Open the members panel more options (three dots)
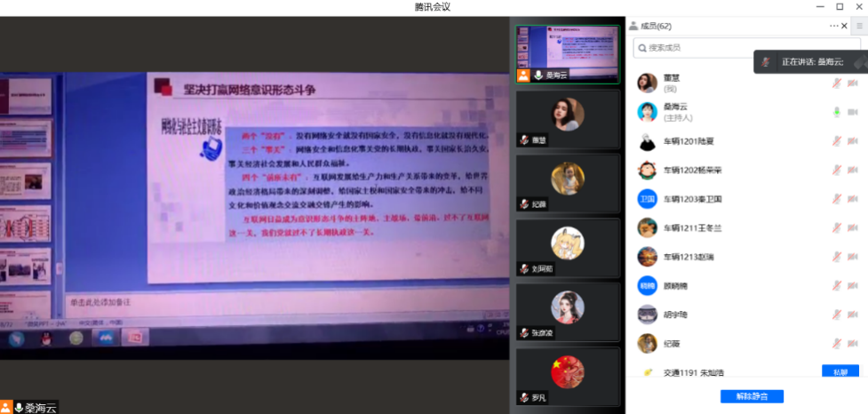 (x=833, y=26)
